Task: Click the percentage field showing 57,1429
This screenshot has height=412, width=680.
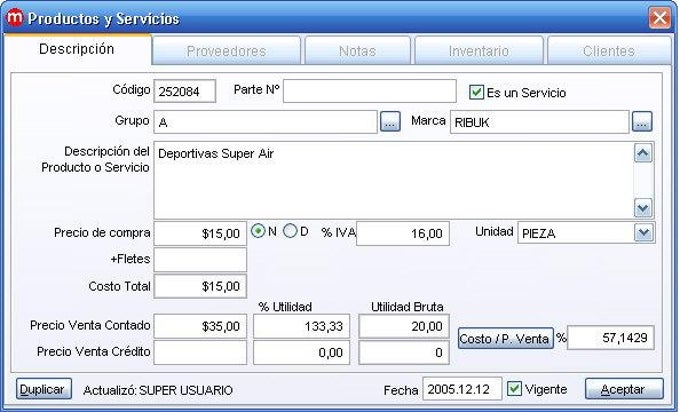Action: click(x=611, y=337)
